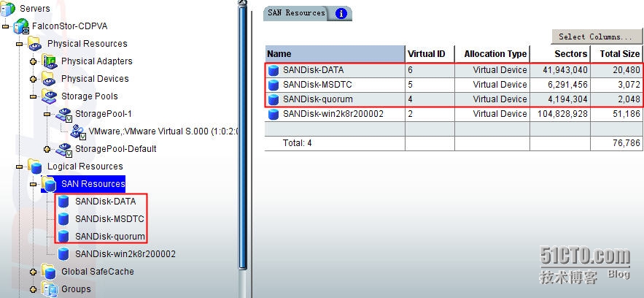
Task: Click the SANDisk-quorum name in table
Action: click(318, 99)
